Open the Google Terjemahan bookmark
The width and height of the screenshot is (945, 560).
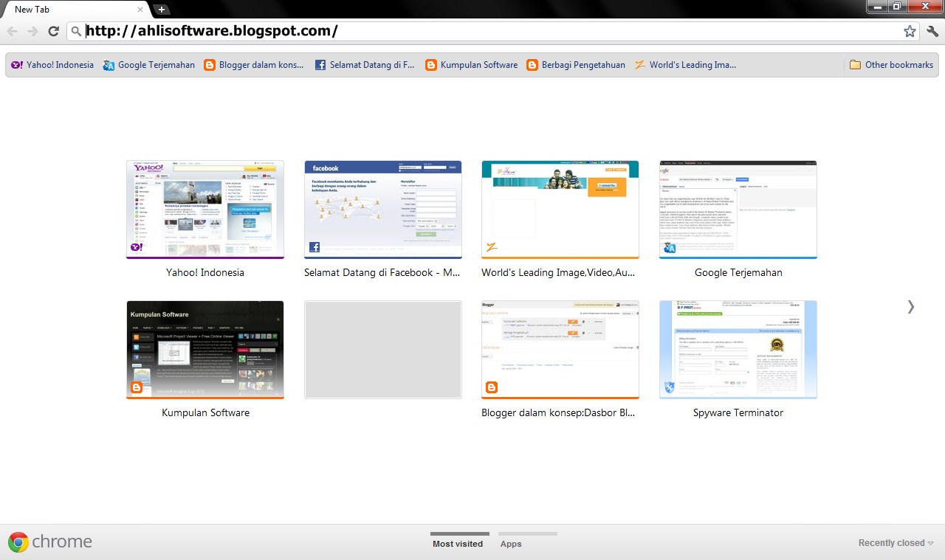(150, 64)
